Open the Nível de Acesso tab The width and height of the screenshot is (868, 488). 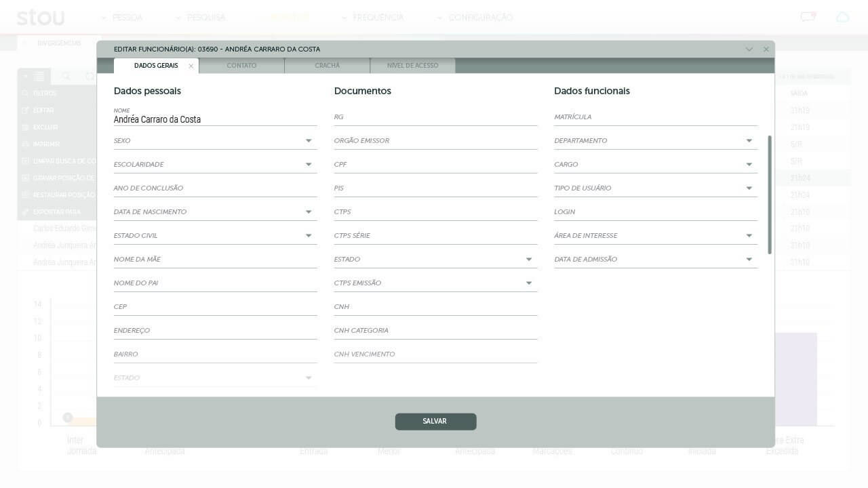(412, 66)
